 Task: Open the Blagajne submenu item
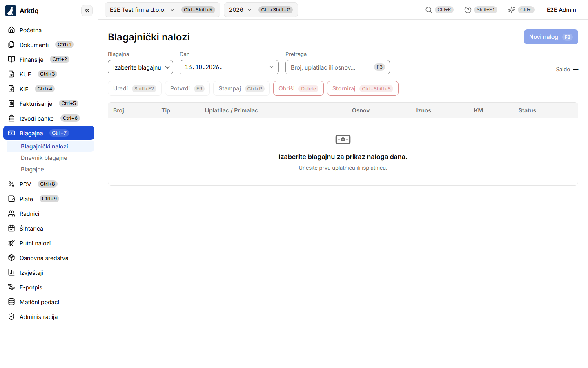coord(51,169)
